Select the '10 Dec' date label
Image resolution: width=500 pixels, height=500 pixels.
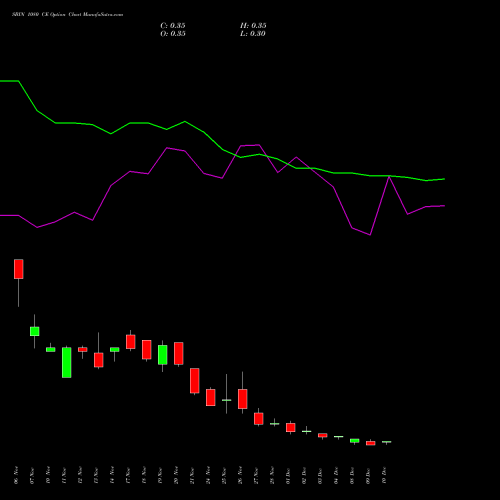pos(384,475)
